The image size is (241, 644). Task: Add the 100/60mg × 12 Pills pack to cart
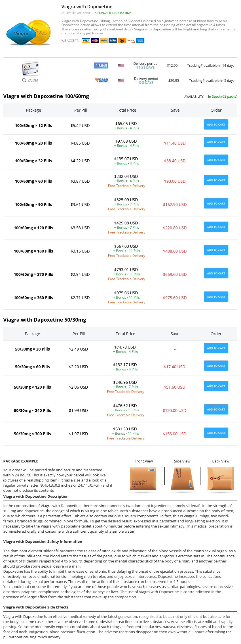pos(216,124)
